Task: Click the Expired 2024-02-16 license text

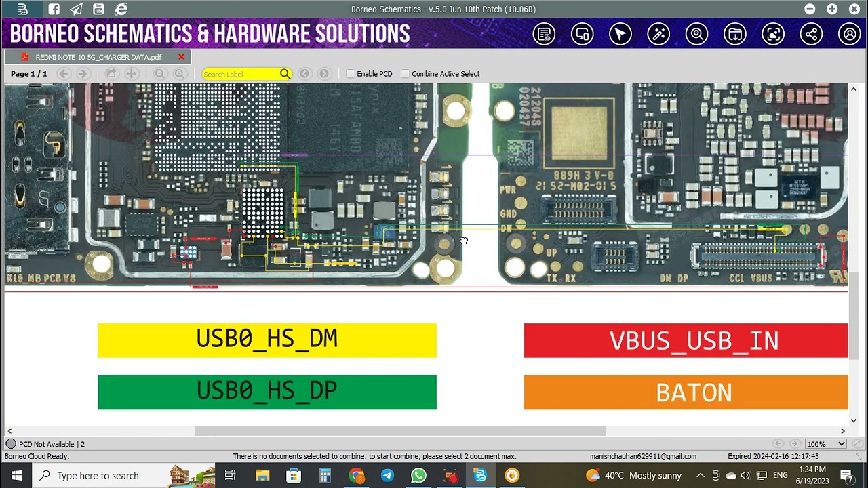Action: pos(773,457)
